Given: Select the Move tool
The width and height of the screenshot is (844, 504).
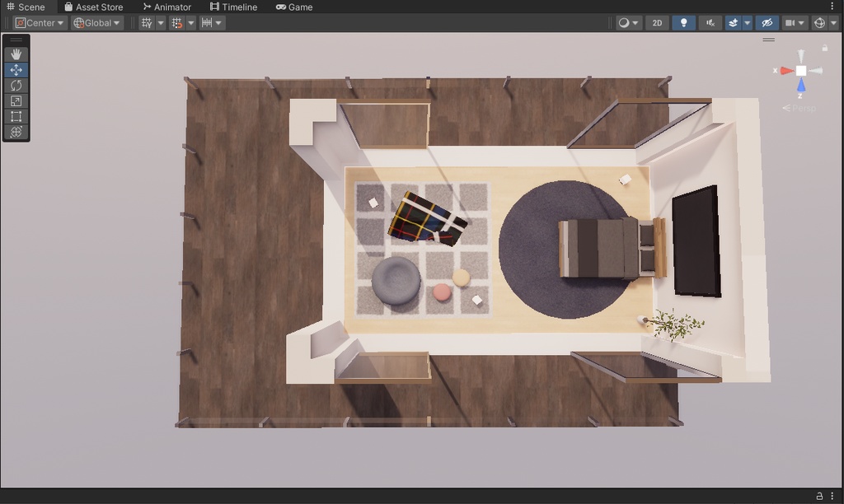Looking at the screenshot, I should point(16,70).
